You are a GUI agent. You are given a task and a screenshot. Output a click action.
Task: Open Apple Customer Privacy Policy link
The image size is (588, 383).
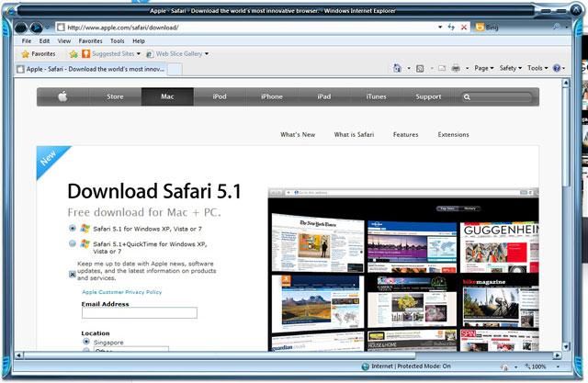[x=122, y=292]
